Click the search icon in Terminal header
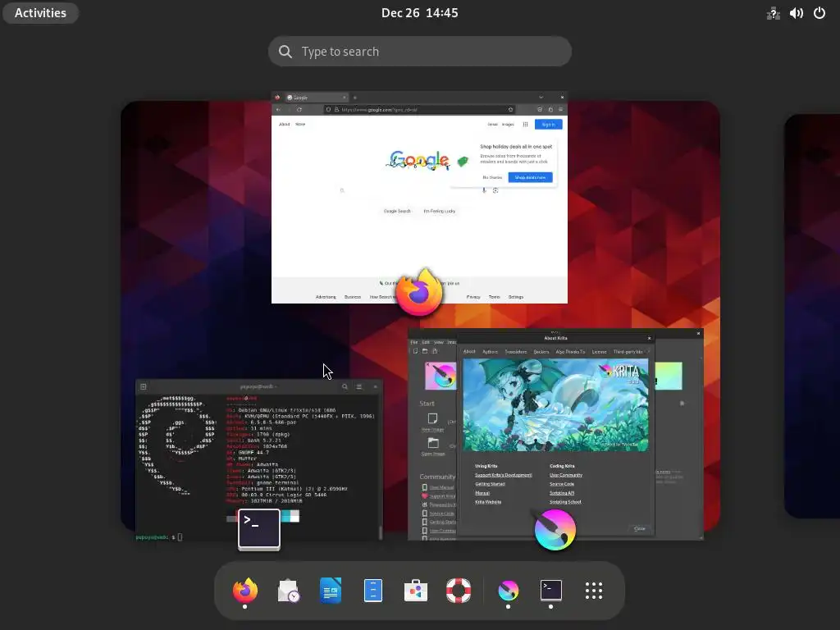Screen dimensions: 840x630 click(x=345, y=387)
